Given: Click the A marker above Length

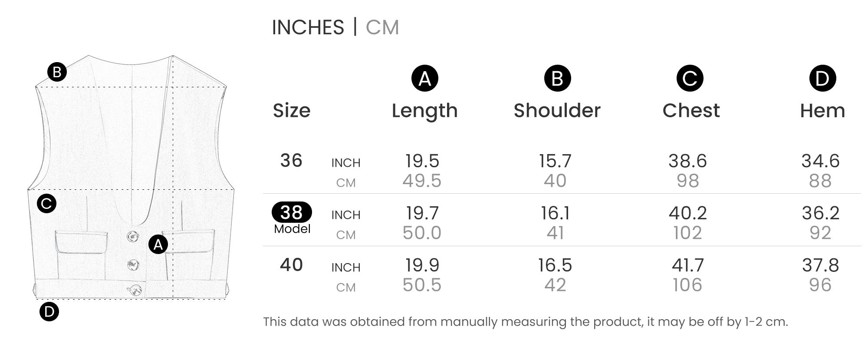Looking at the screenshot, I should 424,79.
